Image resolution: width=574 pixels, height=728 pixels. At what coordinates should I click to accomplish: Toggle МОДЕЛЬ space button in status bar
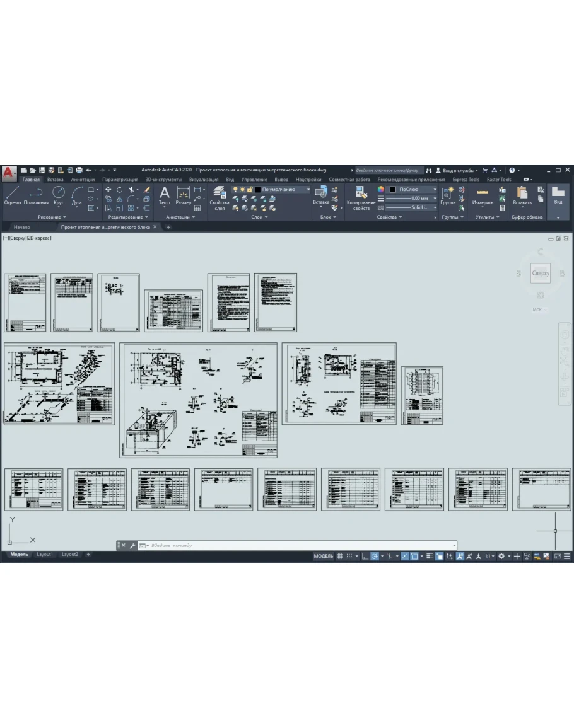(323, 556)
